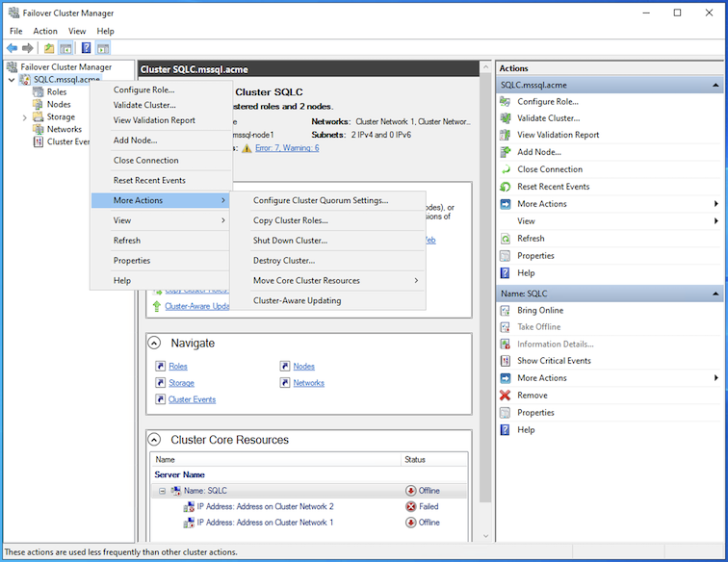Click the blue Help toolbar icon

[x=86, y=48]
